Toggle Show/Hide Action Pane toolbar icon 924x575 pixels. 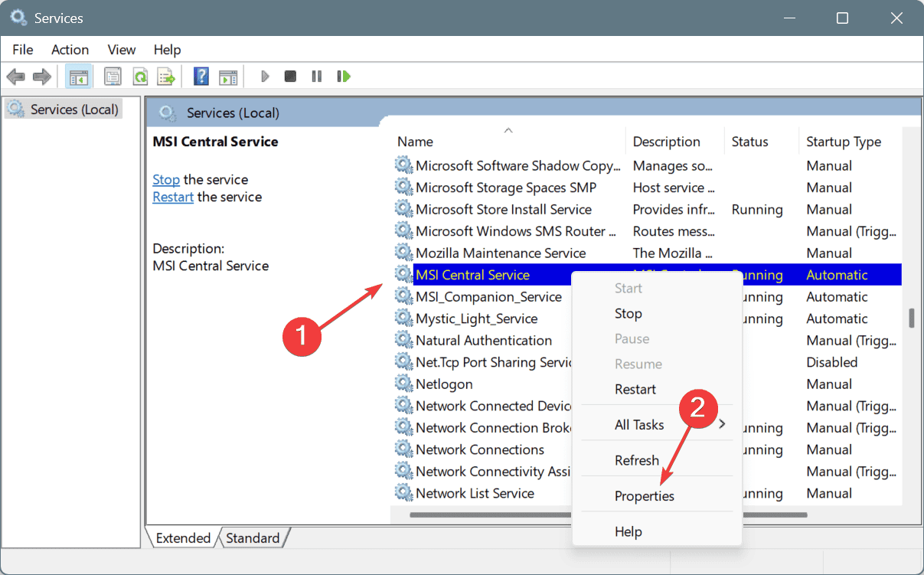pyautogui.click(x=228, y=77)
